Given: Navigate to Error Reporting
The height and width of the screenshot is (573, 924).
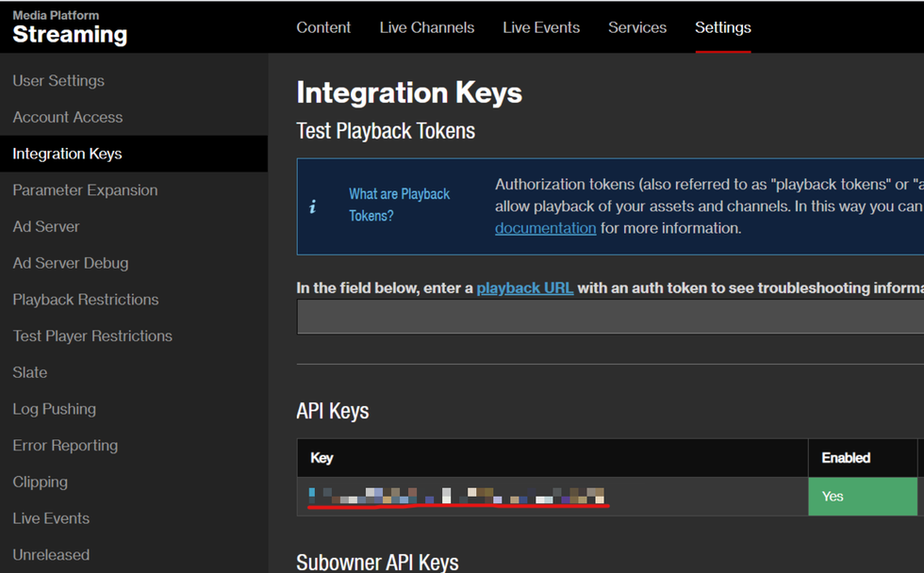Looking at the screenshot, I should tap(65, 446).
